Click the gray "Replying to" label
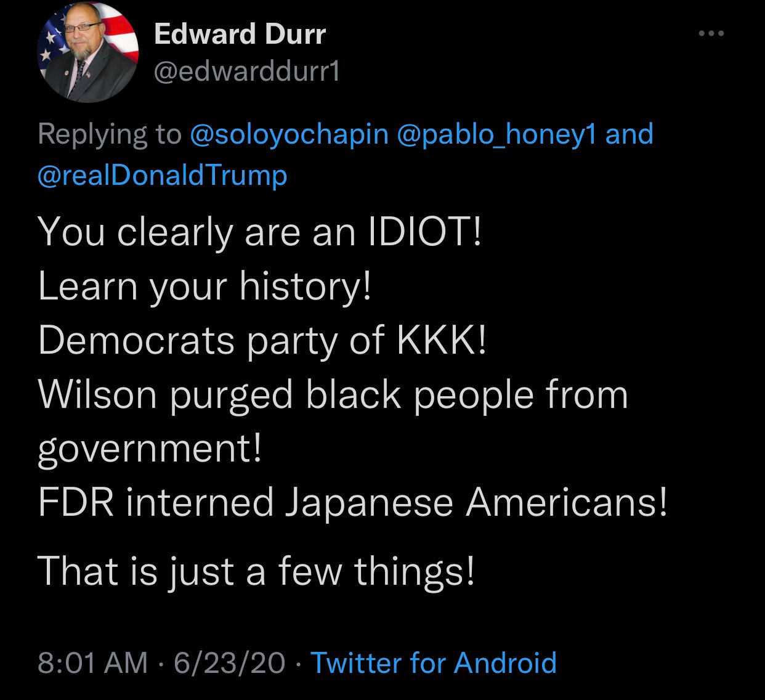 click(x=110, y=134)
